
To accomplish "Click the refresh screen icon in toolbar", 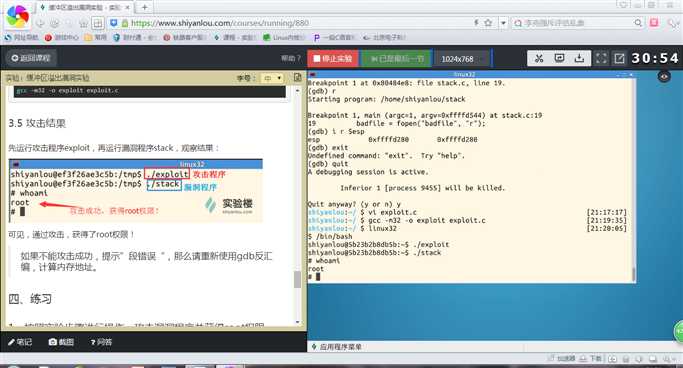I will [559, 58].
